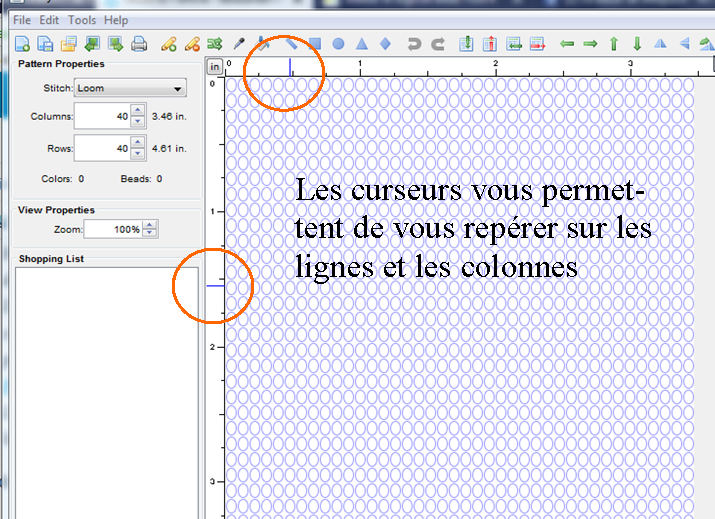715x519 pixels.
Task: Open the File menu
Action: point(21,20)
